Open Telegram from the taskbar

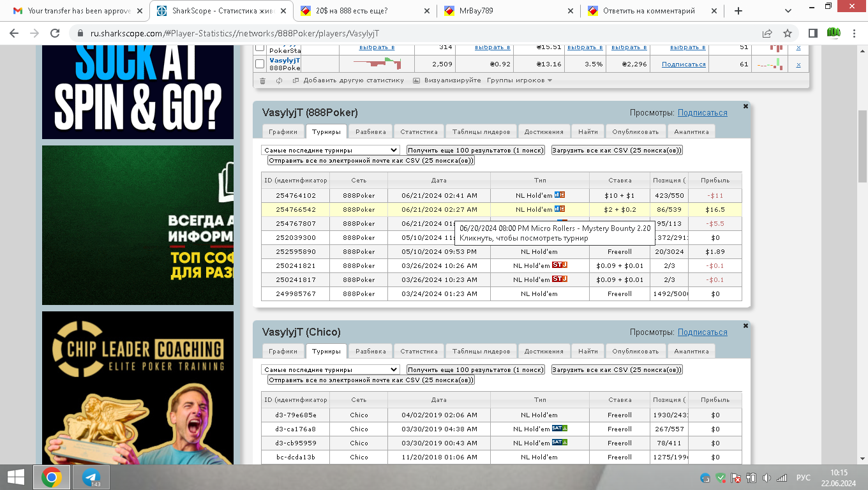click(x=91, y=477)
